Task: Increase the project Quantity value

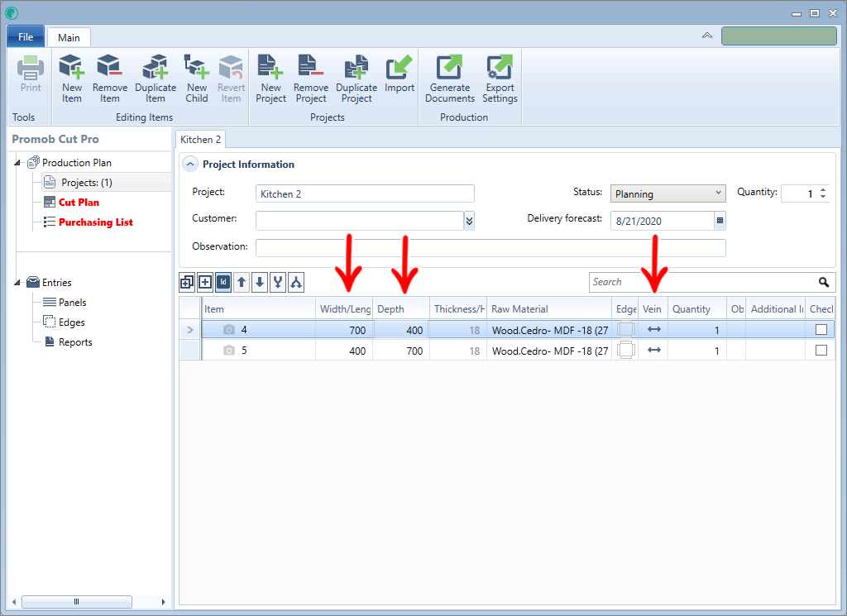Action: [x=823, y=189]
